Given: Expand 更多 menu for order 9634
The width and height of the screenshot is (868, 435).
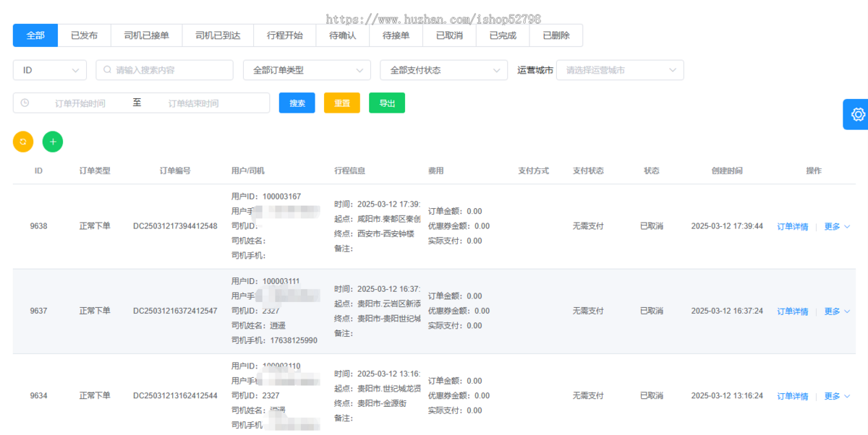Looking at the screenshot, I should 837,396.
